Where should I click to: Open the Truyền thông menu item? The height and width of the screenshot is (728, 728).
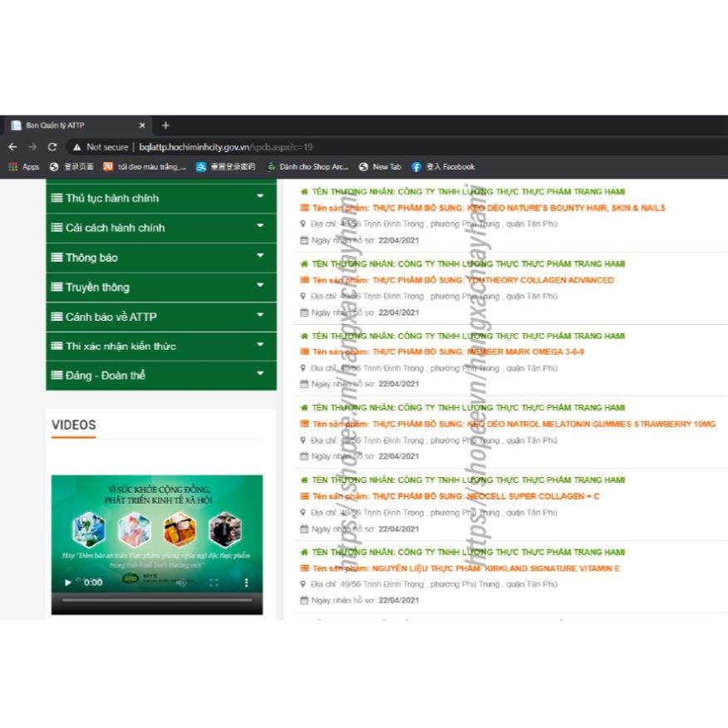tap(97, 287)
